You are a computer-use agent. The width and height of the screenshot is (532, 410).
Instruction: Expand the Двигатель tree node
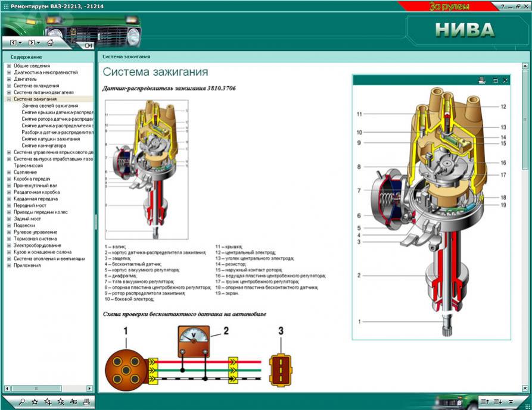point(9,79)
